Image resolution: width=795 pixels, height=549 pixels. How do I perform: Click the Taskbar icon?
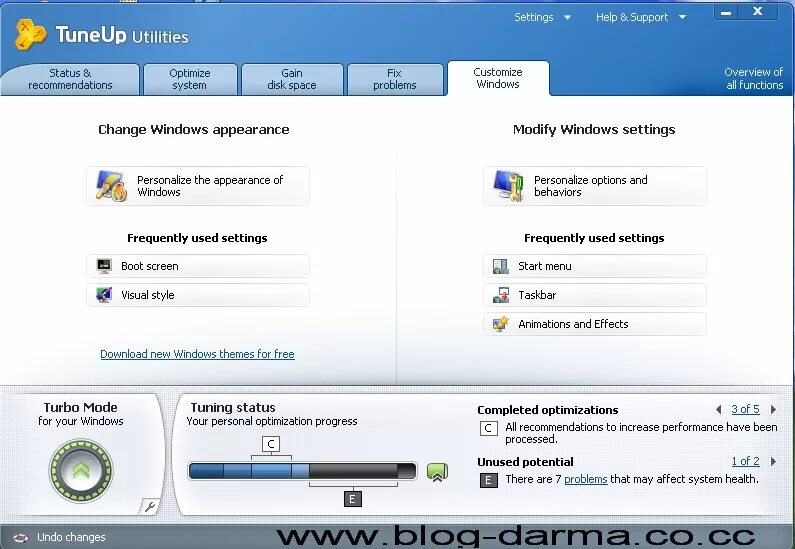[x=501, y=295]
